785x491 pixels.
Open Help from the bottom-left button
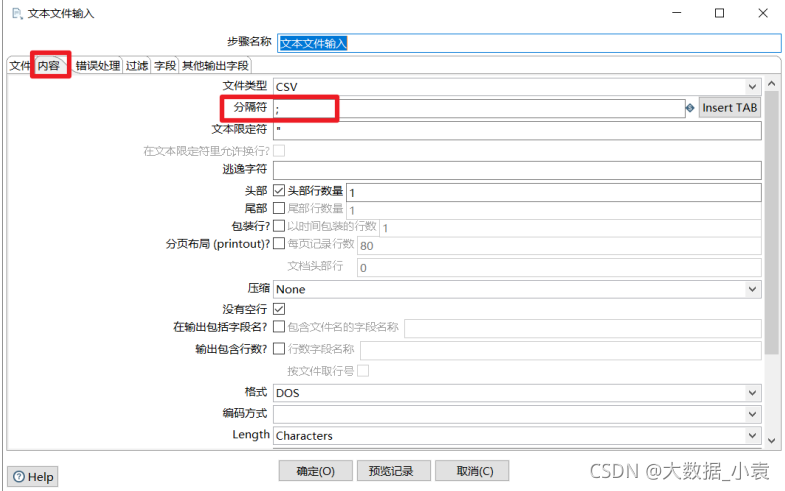(x=33, y=476)
